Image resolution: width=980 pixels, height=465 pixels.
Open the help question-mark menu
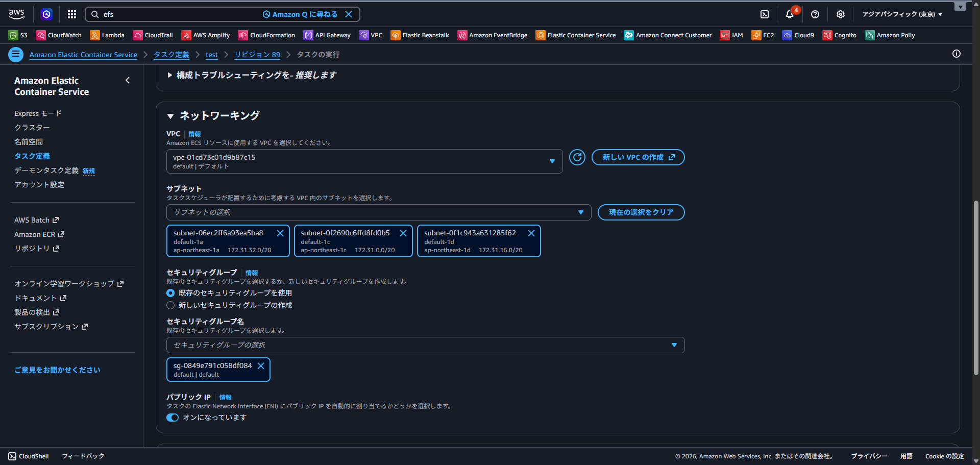pos(815,14)
